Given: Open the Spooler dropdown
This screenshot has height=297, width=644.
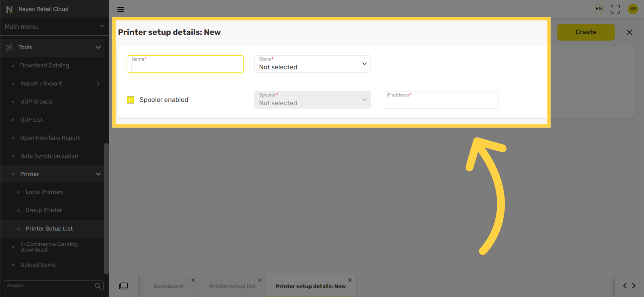Looking at the screenshot, I should [x=312, y=100].
